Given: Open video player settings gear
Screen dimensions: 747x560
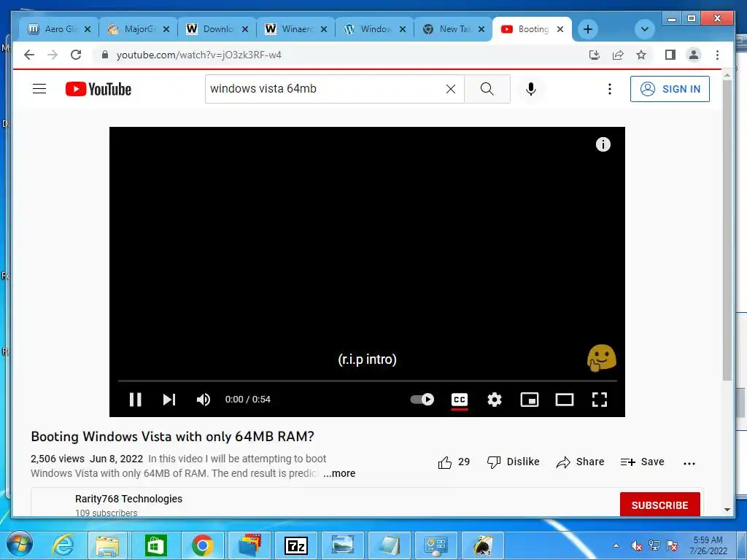Looking at the screenshot, I should [495, 399].
